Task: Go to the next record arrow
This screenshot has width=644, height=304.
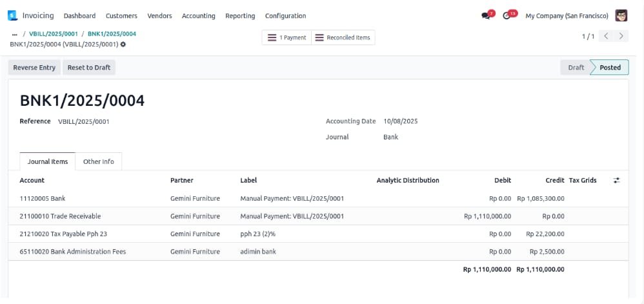Action: click(621, 36)
